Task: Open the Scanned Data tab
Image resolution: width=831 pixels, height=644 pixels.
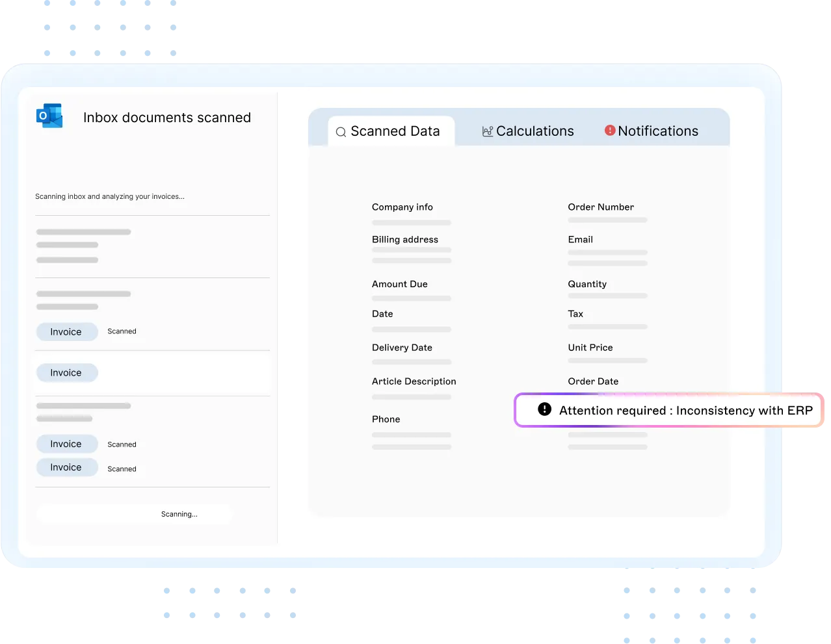Action: (391, 131)
